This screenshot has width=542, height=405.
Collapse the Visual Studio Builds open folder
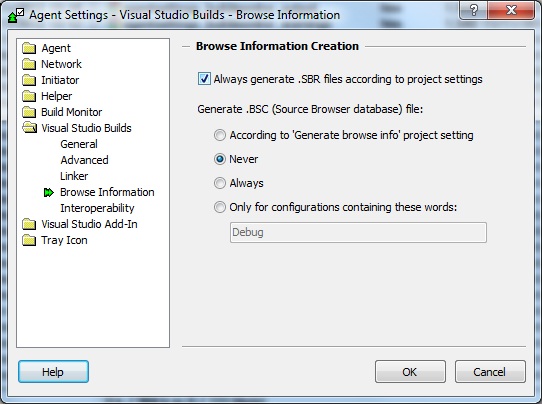[x=29, y=128]
